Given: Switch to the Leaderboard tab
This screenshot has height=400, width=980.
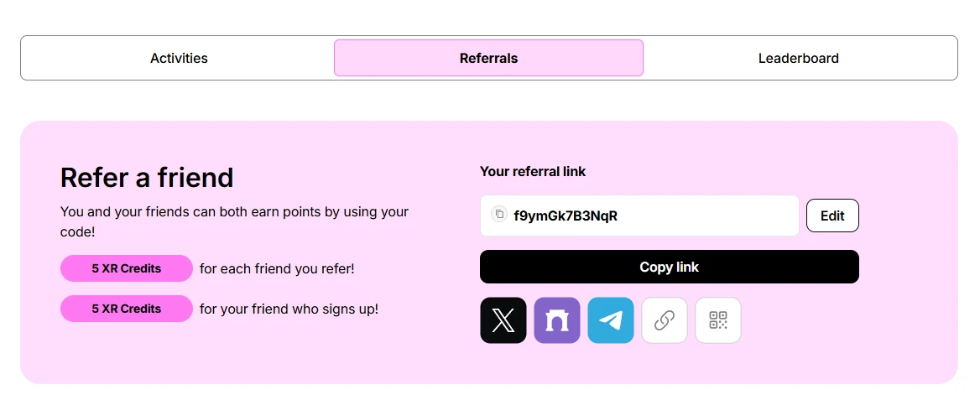Looking at the screenshot, I should point(798,59).
